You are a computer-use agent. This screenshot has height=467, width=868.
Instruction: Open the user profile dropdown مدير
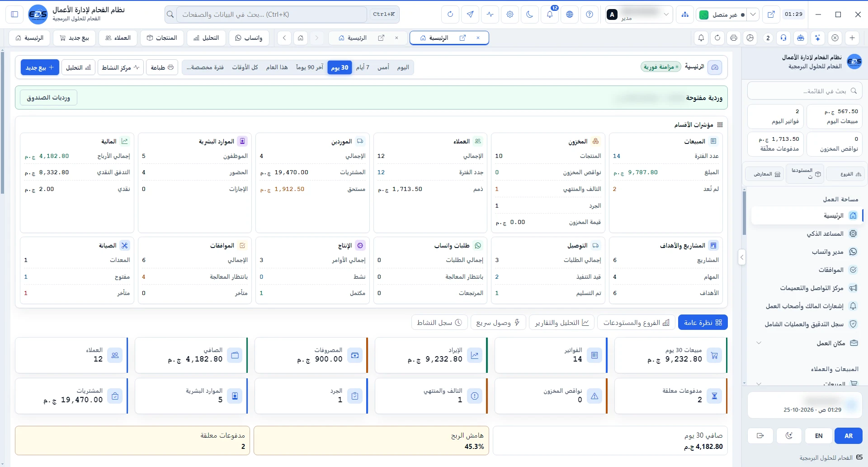click(x=639, y=14)
